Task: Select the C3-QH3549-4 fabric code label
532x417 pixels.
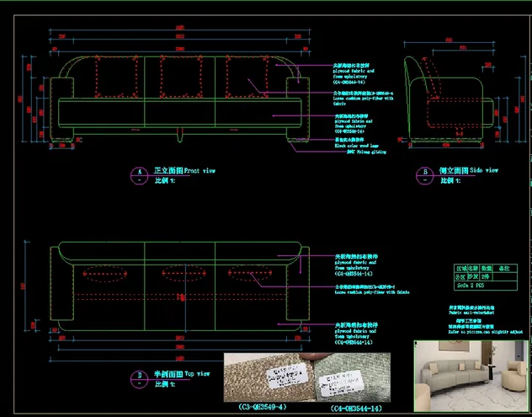Action: [x=263, y=407]
